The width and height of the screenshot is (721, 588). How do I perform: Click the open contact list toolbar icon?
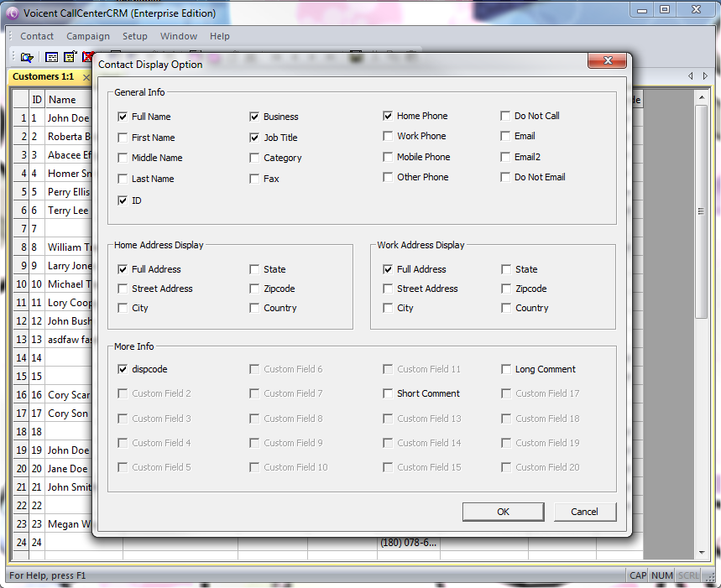tap(27, 57)
